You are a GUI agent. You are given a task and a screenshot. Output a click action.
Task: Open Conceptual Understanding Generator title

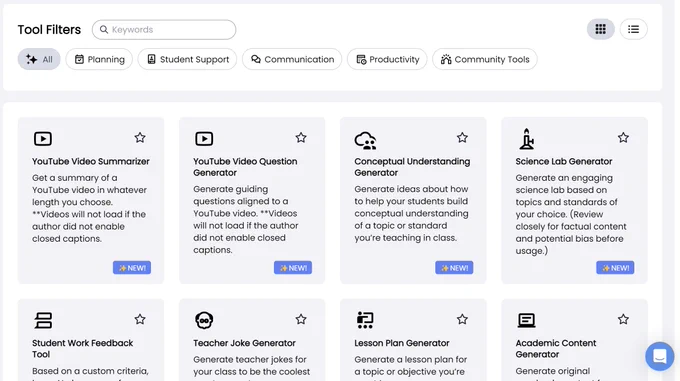click(x=412, y=167)
